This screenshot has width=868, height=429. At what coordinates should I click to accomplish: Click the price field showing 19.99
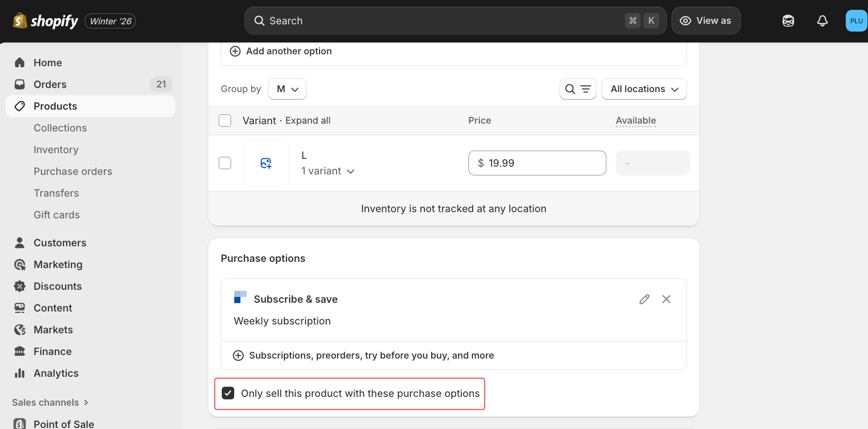click(538, 163)
